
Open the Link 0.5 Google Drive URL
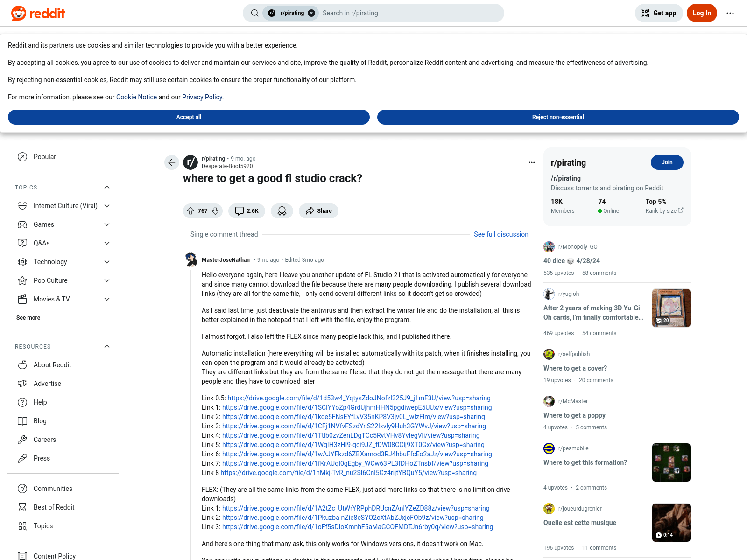click(359, 398)
